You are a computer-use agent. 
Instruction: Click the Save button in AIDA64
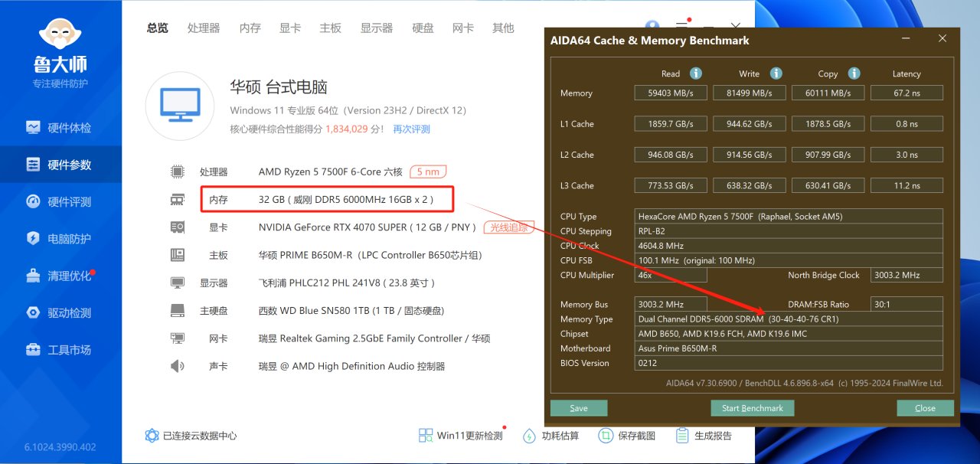(x=579, y=408)
